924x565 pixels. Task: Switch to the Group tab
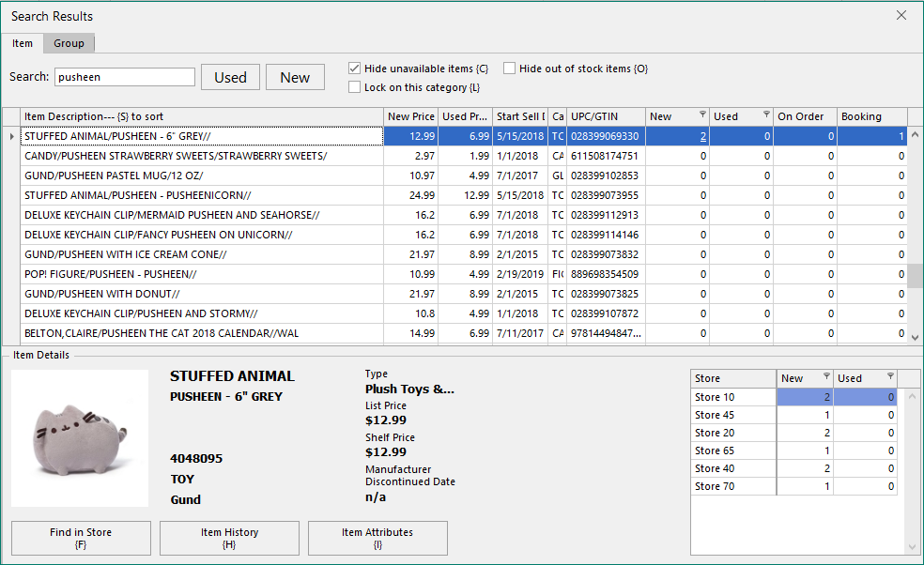pos(69,43)
